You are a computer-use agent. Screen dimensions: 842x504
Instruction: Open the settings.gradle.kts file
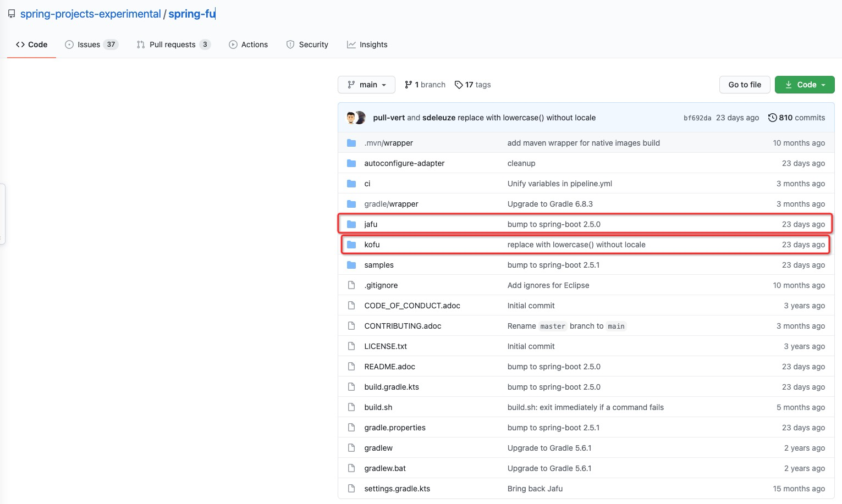pos(397,489)
